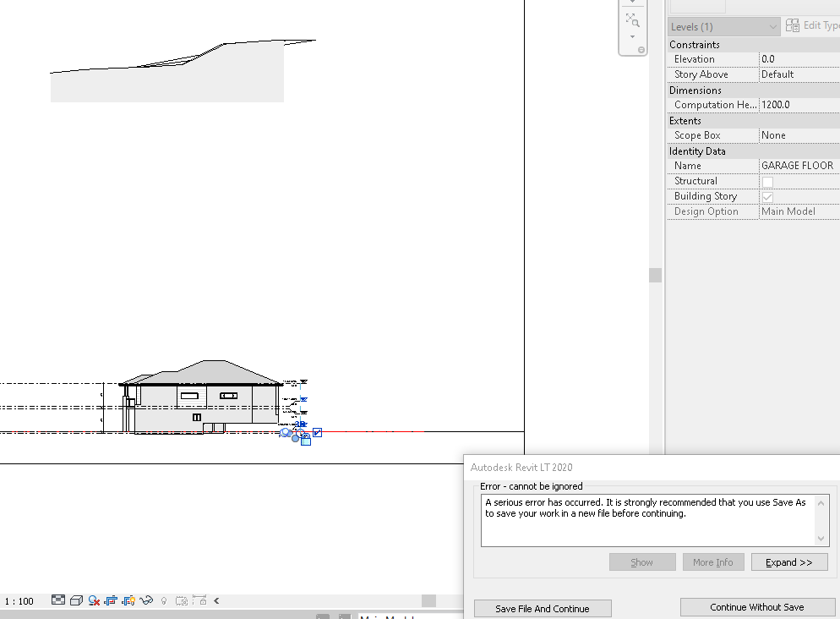The image size is (840, 619).
Task: Click Save File And Continue
Action: pos(542,608)
